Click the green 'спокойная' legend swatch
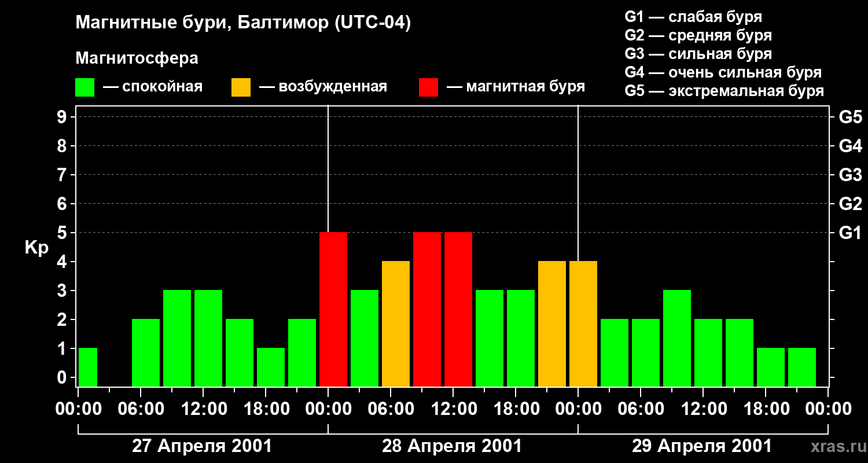Image resolution: width=868 pixels, height=463 pixels. pos(84,87)
